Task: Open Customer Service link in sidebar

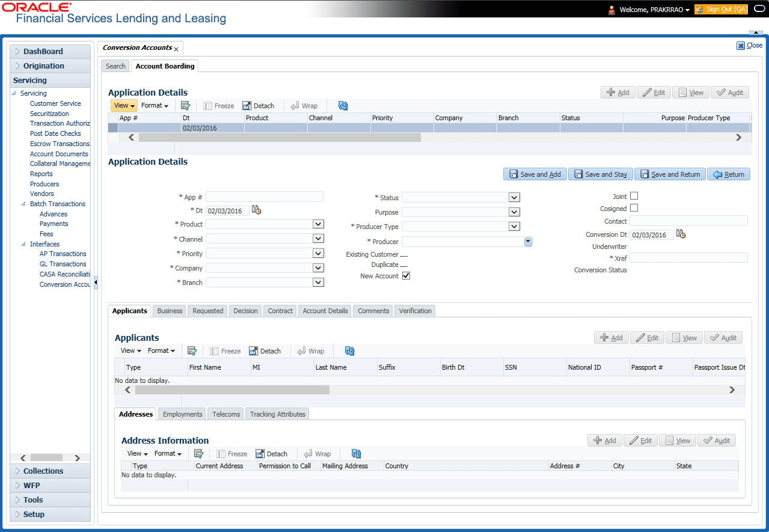Action: coord(55,103)
